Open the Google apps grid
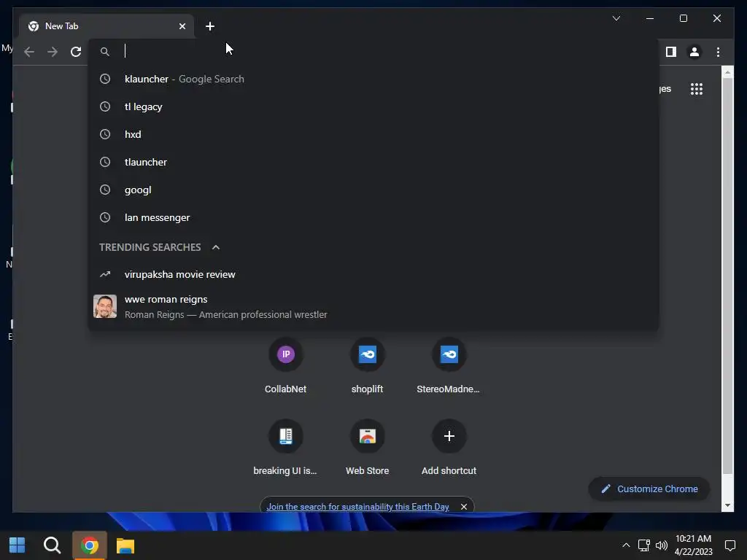The image size is (747, 560). (697, 88)
